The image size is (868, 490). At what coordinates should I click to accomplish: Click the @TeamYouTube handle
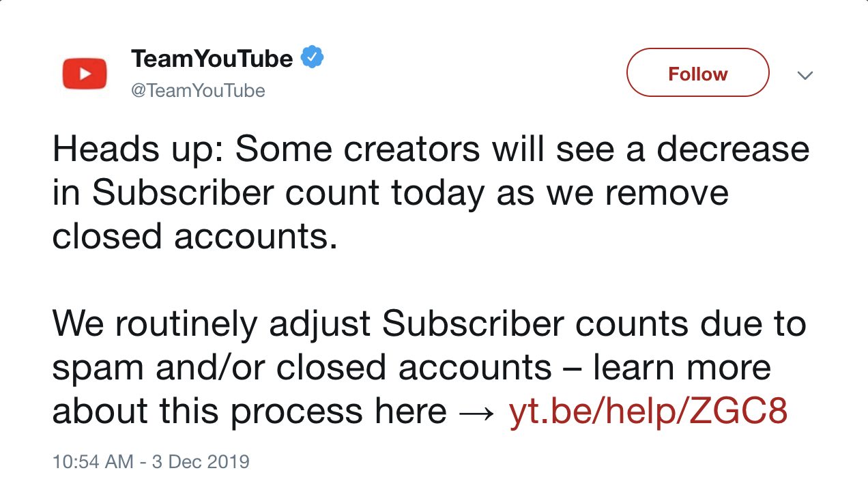click(198, 90)
